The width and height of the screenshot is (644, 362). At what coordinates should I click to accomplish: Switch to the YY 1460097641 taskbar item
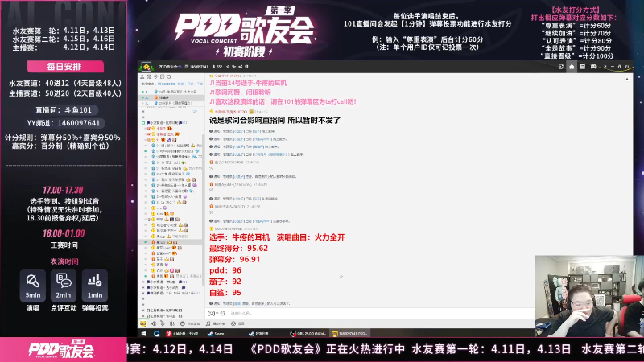point(350,334)
